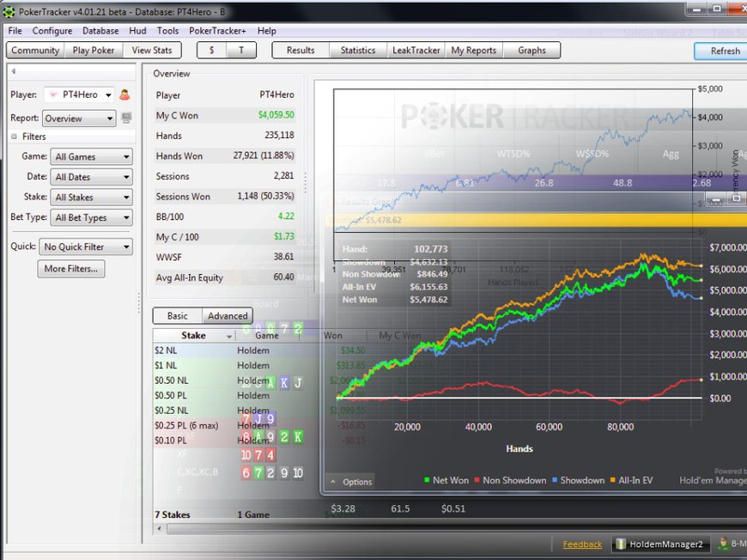Click the WWSF value 38.61

pyautogui.click(x=283, y=257)
